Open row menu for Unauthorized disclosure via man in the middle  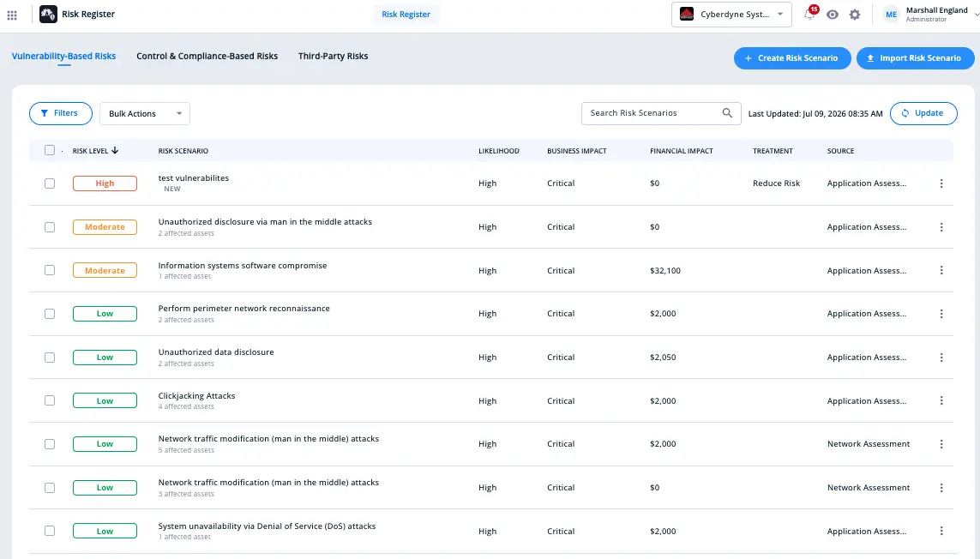tap(941, 227)
